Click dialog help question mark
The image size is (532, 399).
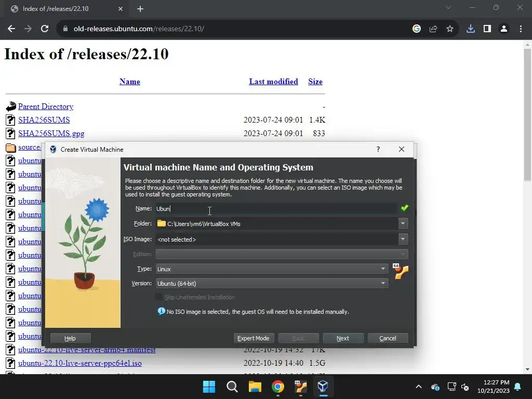tap(378, 149)
